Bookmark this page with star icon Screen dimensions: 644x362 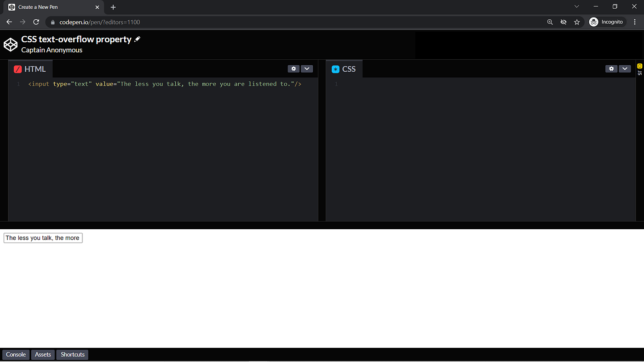tap(577, 22)
